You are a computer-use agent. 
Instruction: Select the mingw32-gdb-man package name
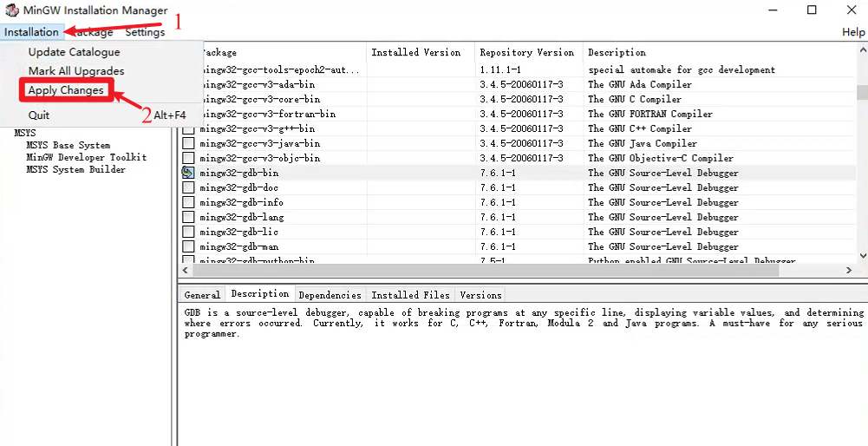[x=239, y=246]
